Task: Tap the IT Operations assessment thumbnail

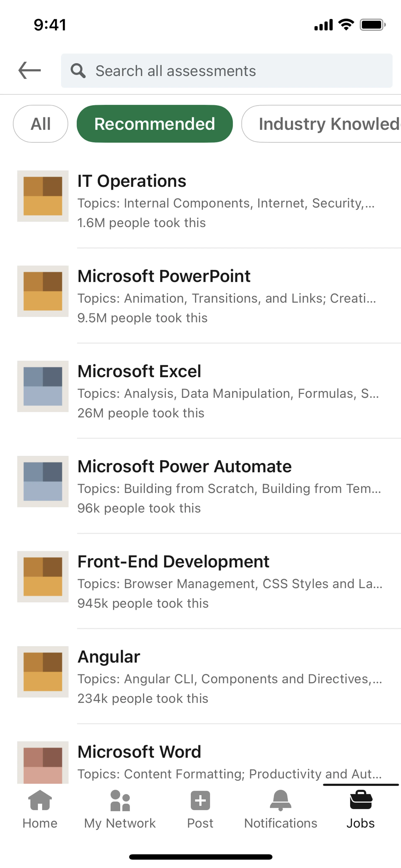Action: pyautogui.click(x=43, y=196)
